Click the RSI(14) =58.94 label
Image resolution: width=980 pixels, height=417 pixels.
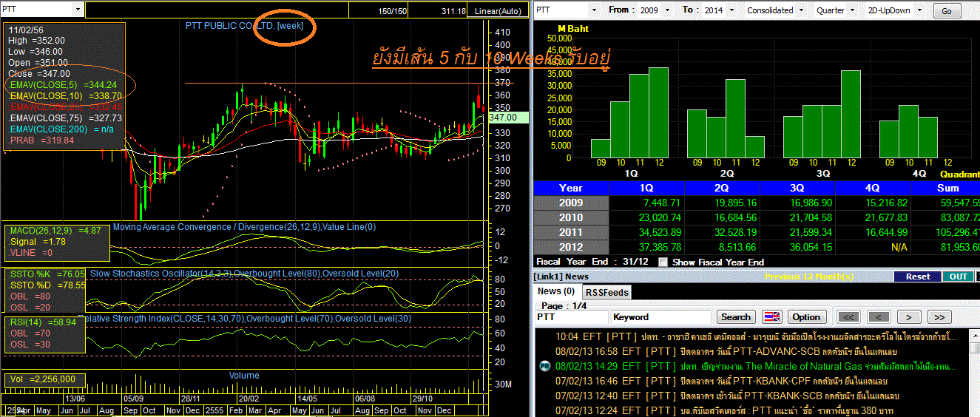(x=43, y=322)
